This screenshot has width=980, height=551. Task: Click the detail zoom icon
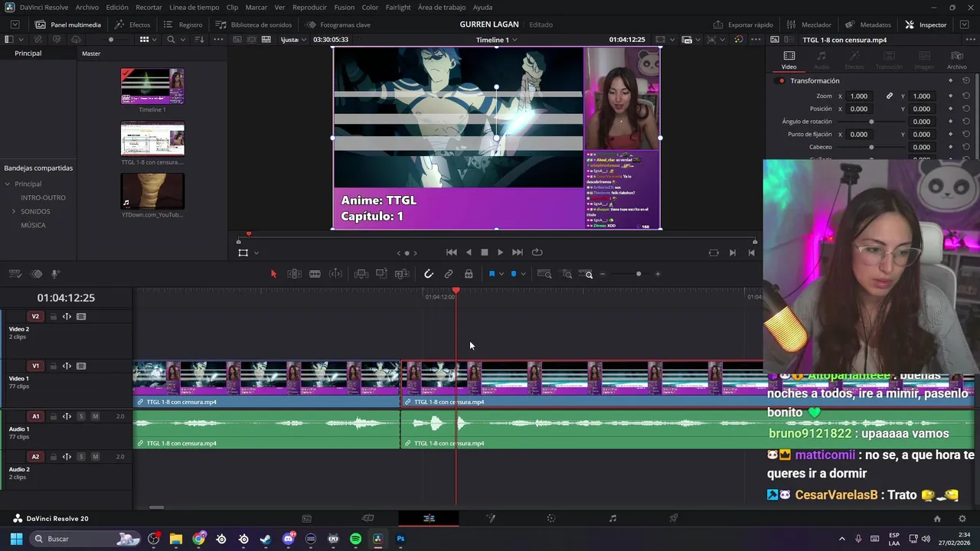pos(567,274)
